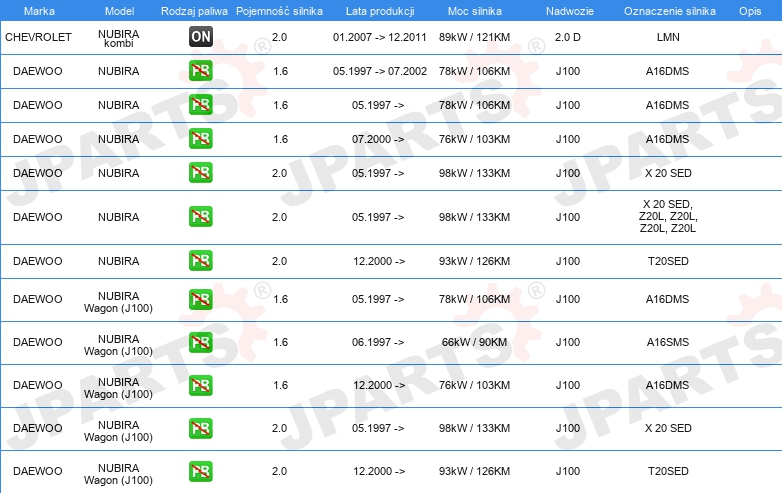The width and height of the screenshot is (782, 493).
Task: Click the unleaded icon for 05.1997 -> 07.2002 row
Action: (200, 71)
